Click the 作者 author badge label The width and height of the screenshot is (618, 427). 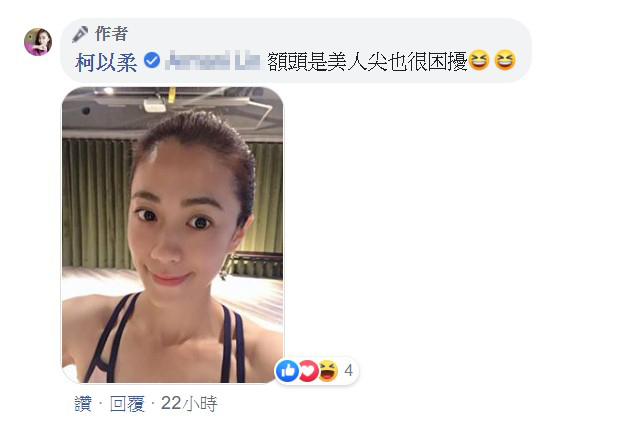[111, 34]
